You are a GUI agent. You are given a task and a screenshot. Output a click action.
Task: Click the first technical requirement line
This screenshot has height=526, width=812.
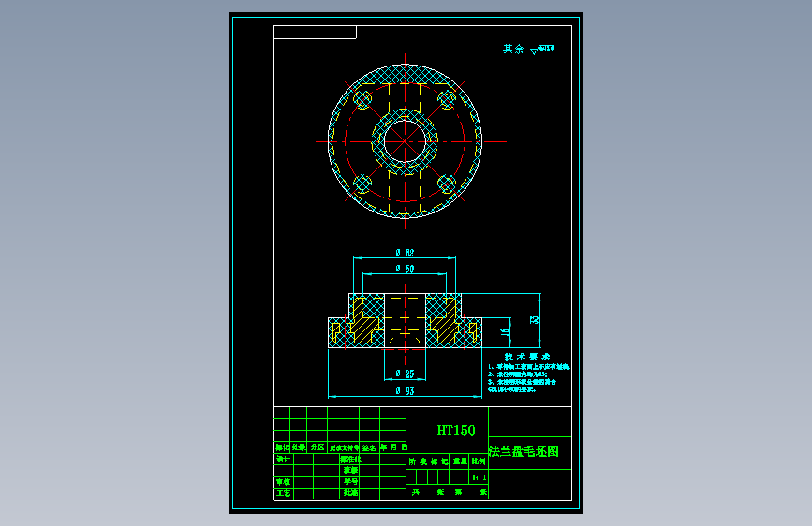(529, 367)
